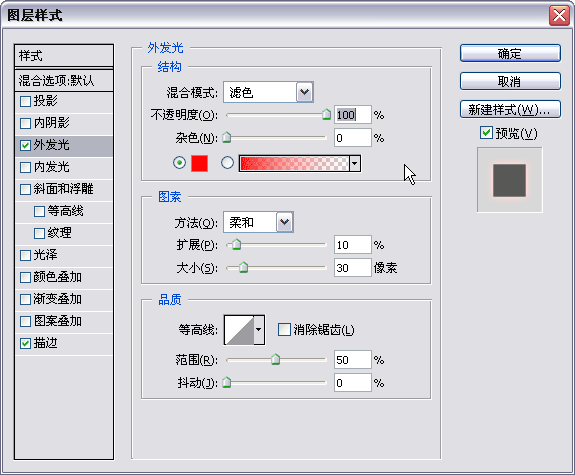Enable the 描边 stroke checkbox

[x=25, y=343]
